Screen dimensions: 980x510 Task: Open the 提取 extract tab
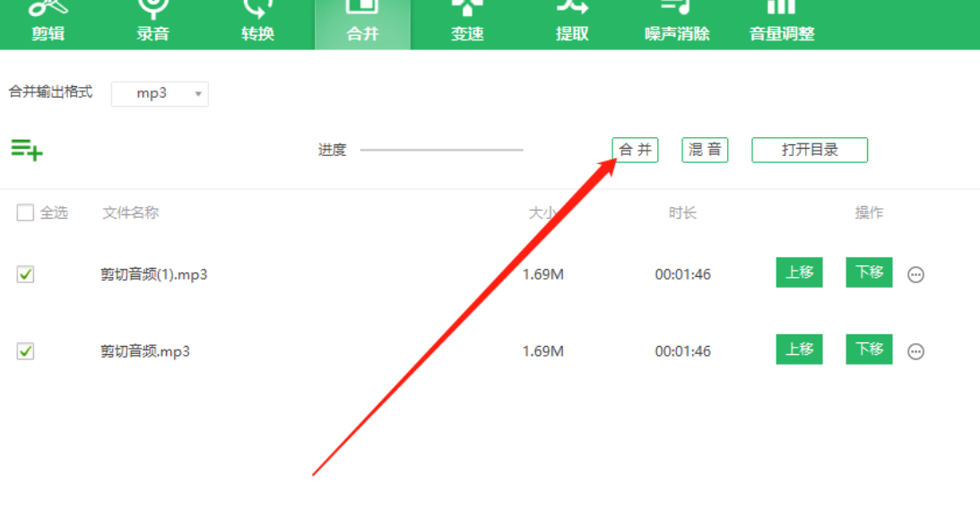point(573,23)
